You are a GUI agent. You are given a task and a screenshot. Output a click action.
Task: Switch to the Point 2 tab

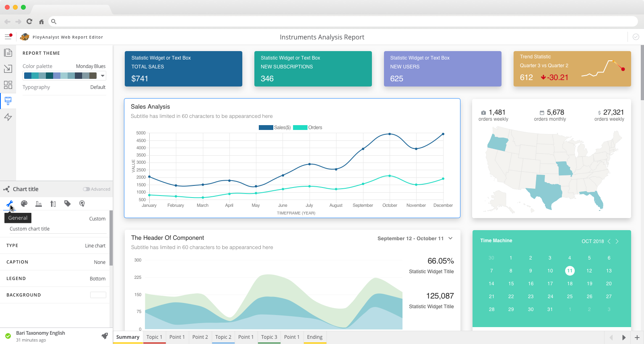[200, 337]
